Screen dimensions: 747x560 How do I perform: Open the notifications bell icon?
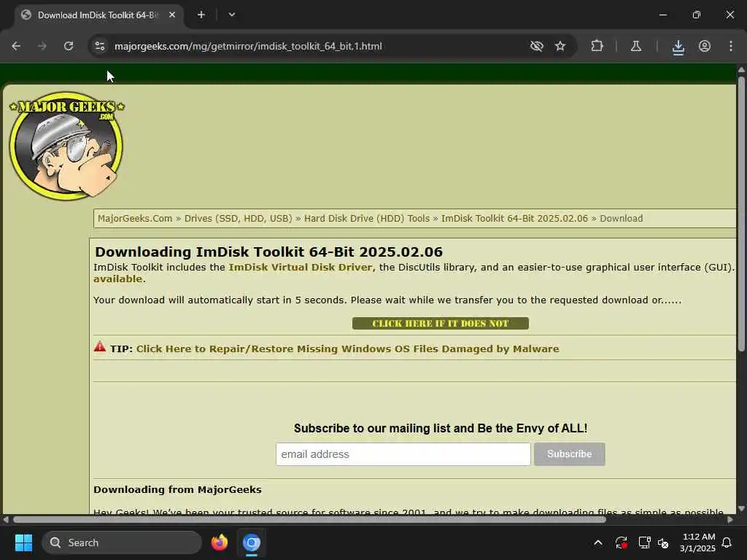[727, 542]
